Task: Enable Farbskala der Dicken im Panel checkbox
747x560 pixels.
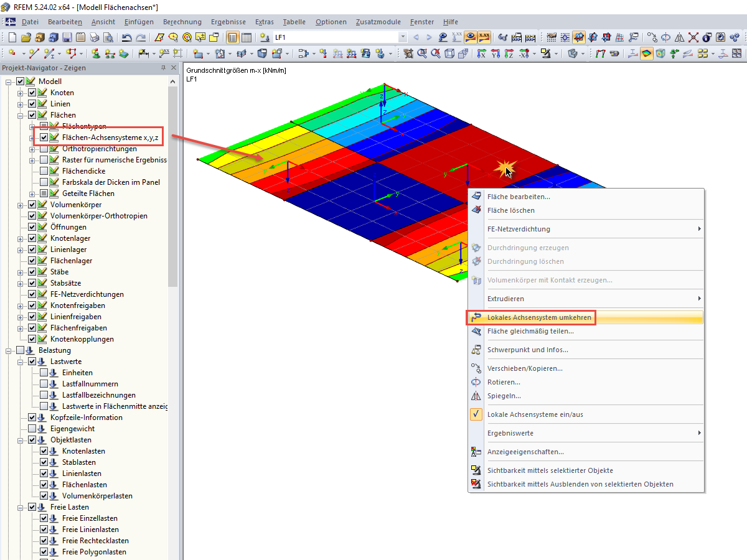Action: (x=44, y=182)
